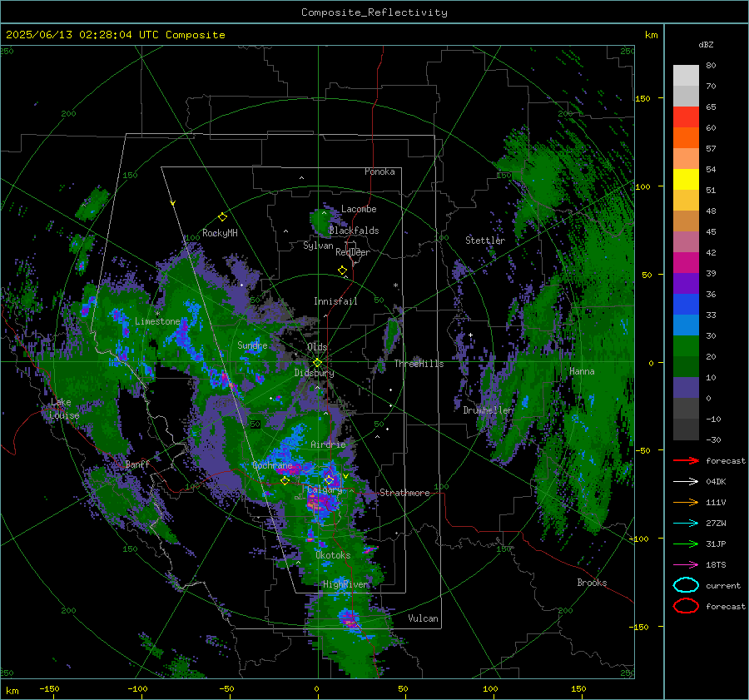The image size is (749, 700).
Task: Select the 51 dBZ yellow swatch
Action: click(686, 179)
